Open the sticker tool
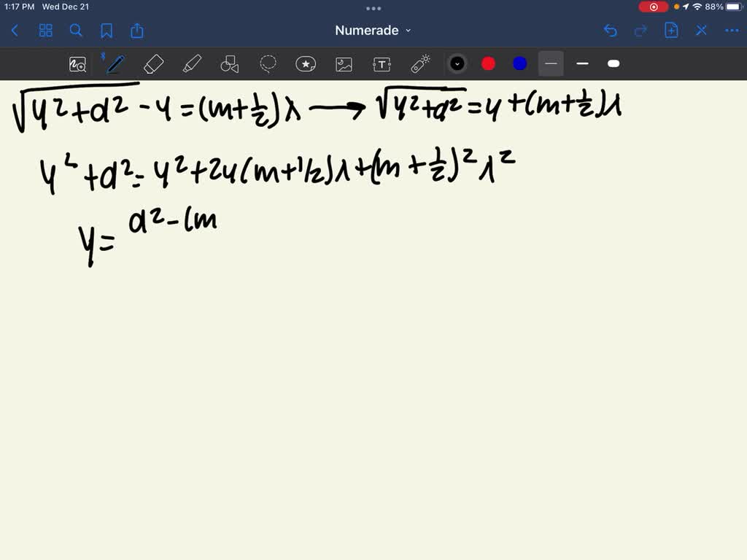Screen dimensions: 747x560 point(306,63)
